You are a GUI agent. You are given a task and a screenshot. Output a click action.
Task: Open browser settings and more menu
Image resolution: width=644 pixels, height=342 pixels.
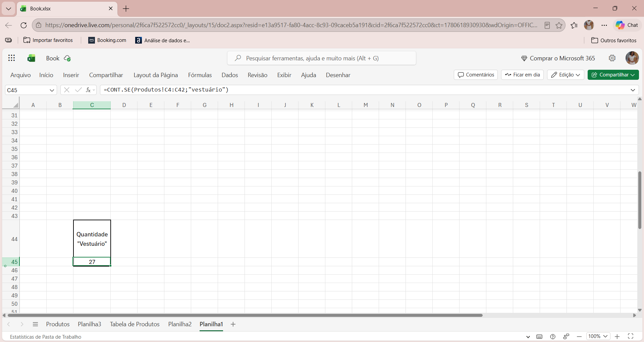coord(604,25)
